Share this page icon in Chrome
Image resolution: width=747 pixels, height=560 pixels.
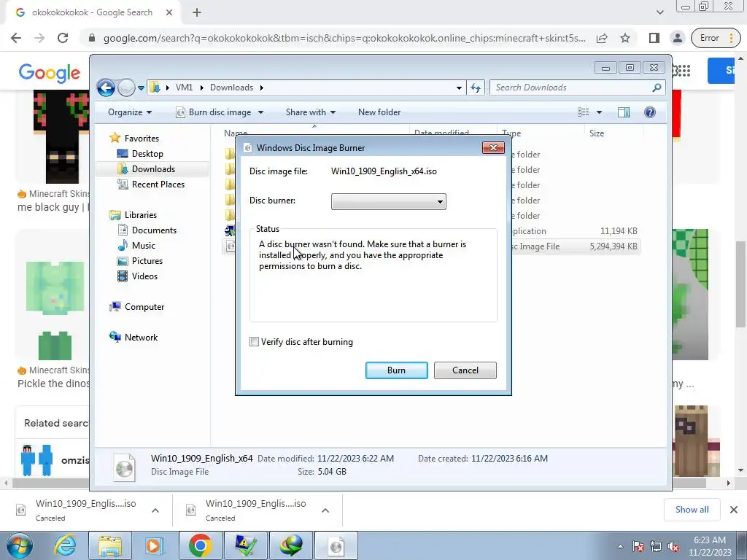(x=602, y=38)
